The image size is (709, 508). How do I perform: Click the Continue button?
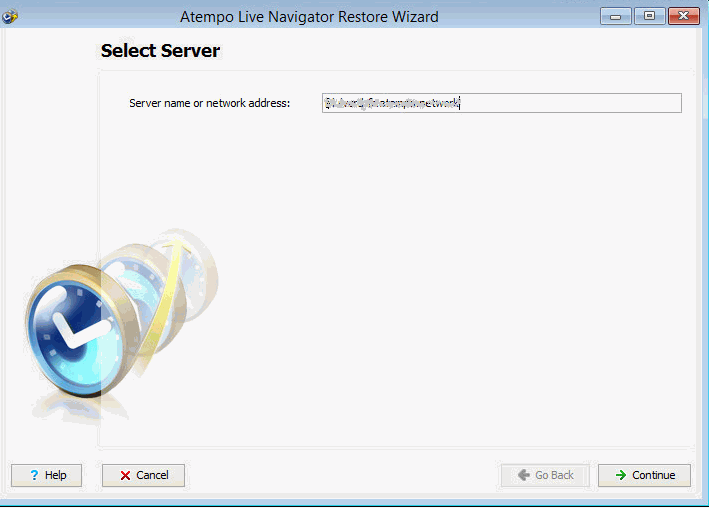pyautogui.click(x=644, y=475)
